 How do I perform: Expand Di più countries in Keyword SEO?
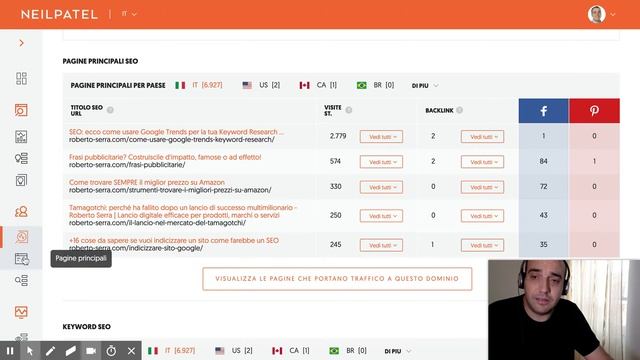click(398, 351)
